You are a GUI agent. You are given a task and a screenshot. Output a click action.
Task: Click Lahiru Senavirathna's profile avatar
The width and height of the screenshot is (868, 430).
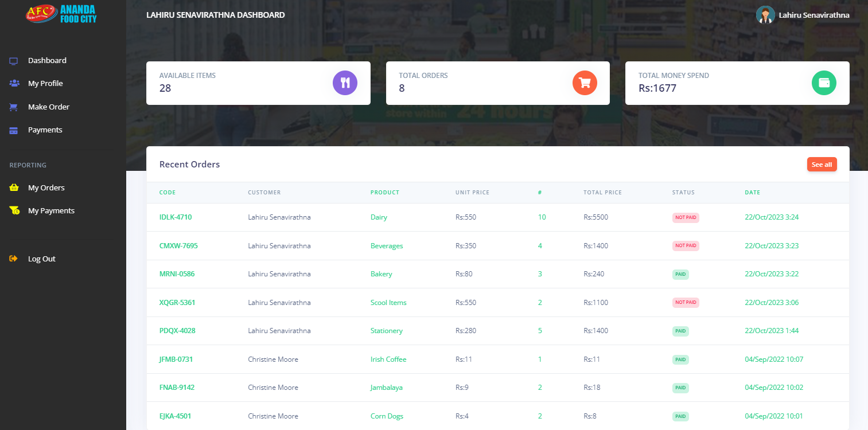(x=765, y=14)
